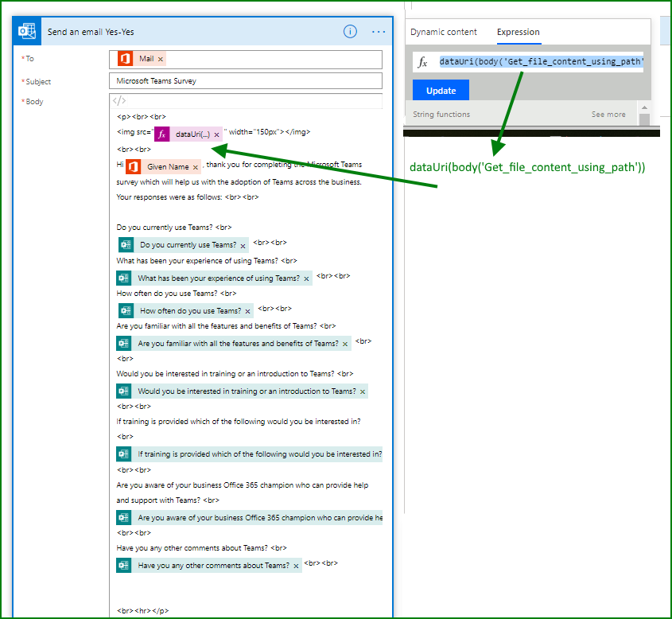Open the info icon for Send an email
The width and height of the screenshot is (672, 619).
click(350, 31)
